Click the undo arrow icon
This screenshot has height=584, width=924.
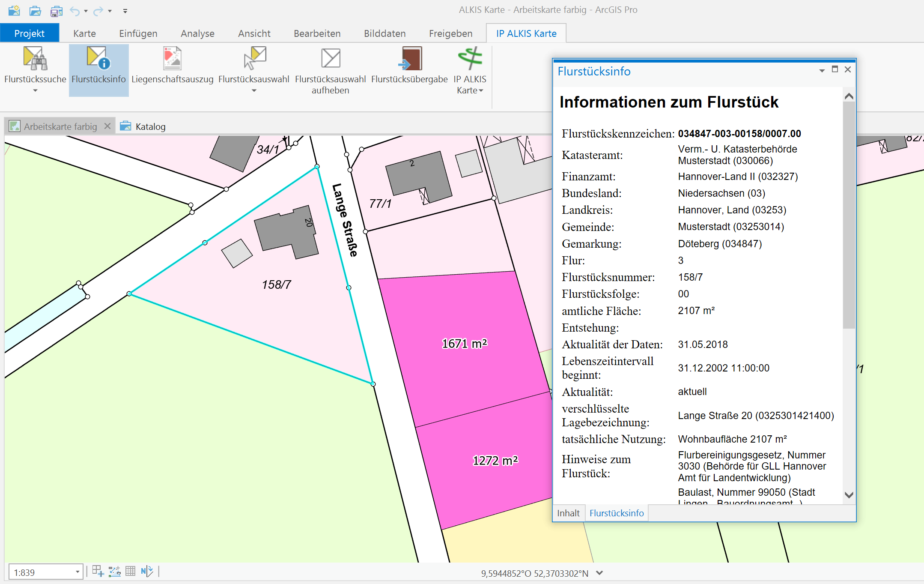click(x=75, y=11)
